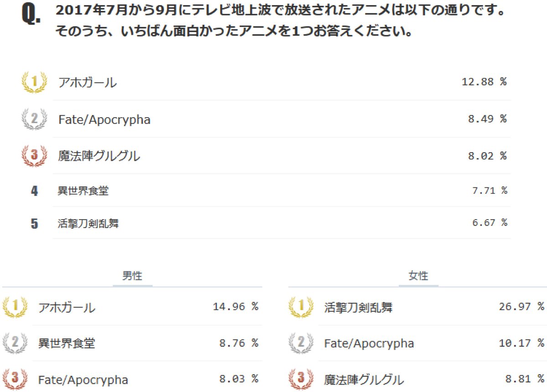Viewport: 547px width, 392px height.
Task: Click silver medal beside 8.49 % Fate/Apocrypha
Action: pos(34,119)
